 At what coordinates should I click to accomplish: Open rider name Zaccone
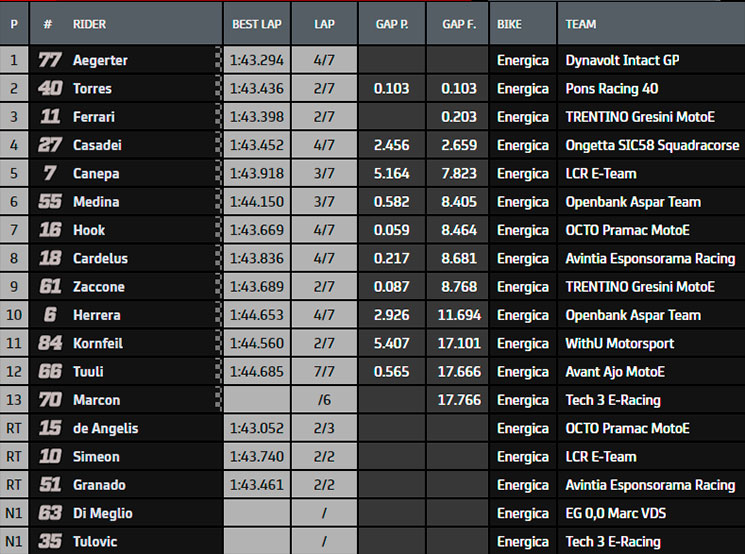coord(99,287)
